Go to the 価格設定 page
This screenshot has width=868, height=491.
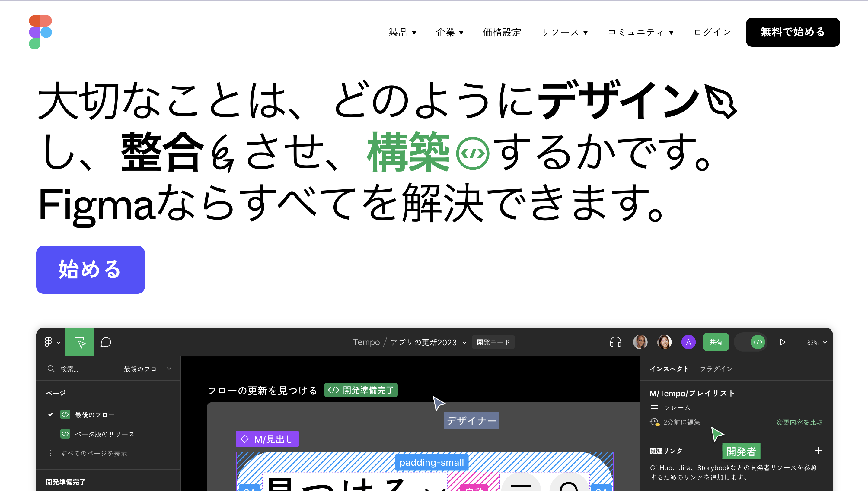pos(502,32)
